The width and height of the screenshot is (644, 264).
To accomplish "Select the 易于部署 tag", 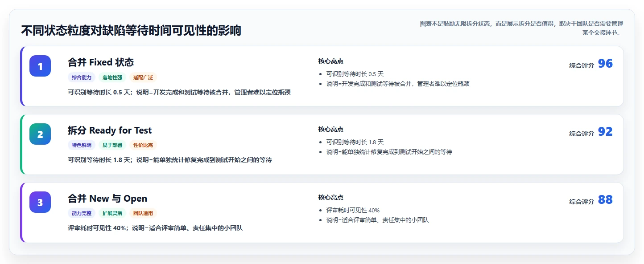I will tap(112, 145).
